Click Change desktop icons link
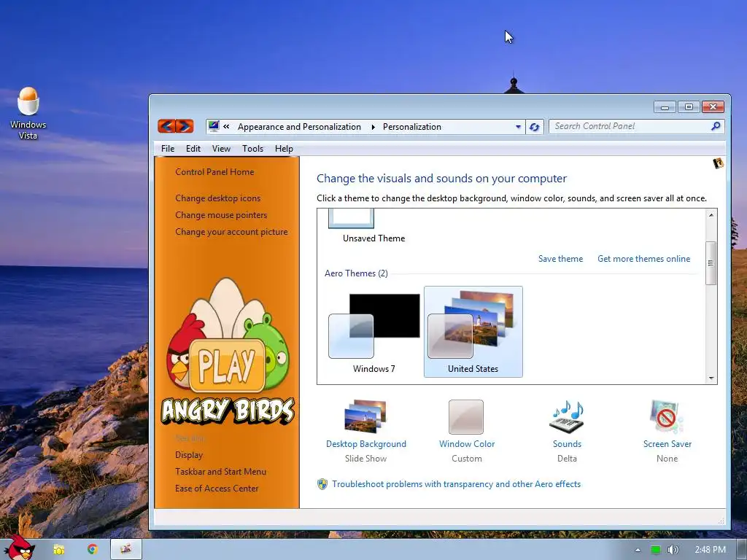The image size is (747, 560). [x=217, y=198]
